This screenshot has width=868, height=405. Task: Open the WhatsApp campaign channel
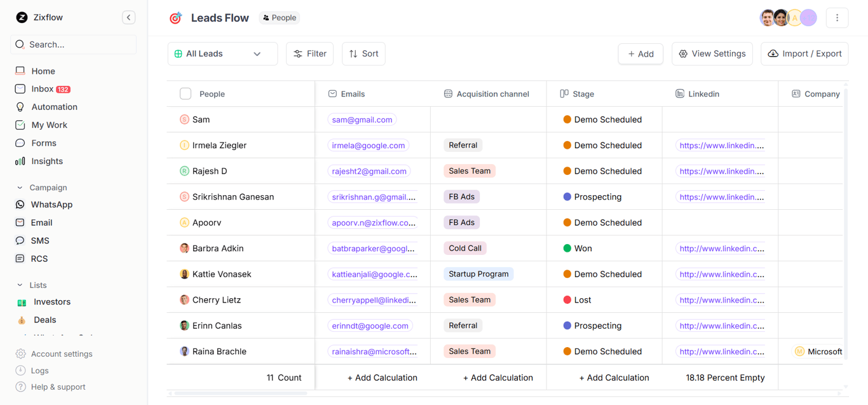point(20,204)
